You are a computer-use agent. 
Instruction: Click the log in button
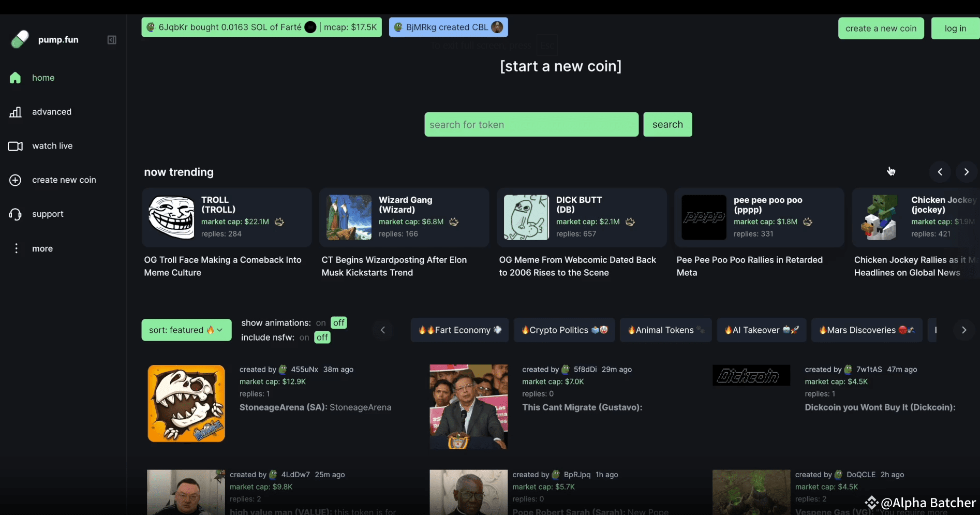point(955,28)
